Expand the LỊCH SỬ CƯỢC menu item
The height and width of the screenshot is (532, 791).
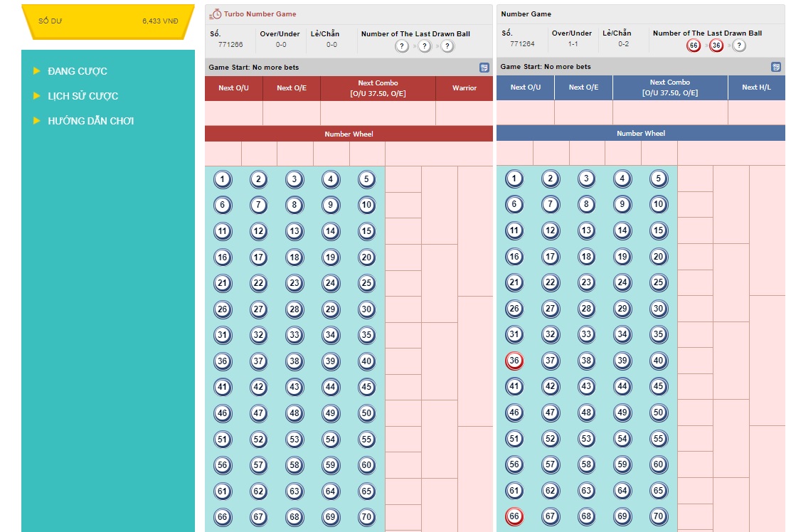pyautogui.click(x=83, y=96)
